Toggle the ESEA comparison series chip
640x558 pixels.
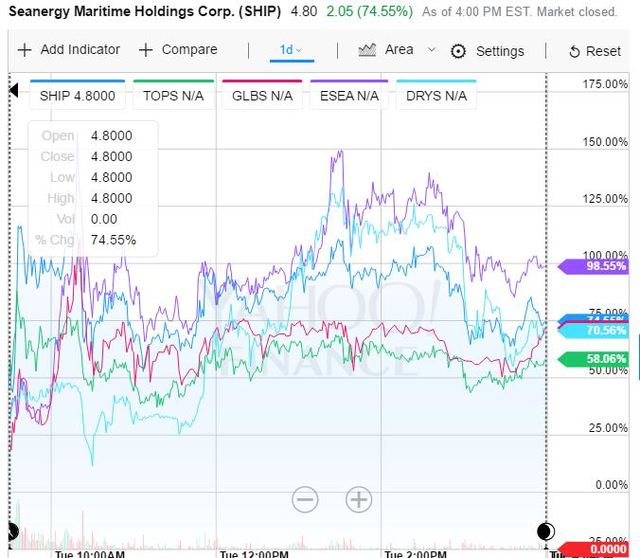tap(348, 96)
